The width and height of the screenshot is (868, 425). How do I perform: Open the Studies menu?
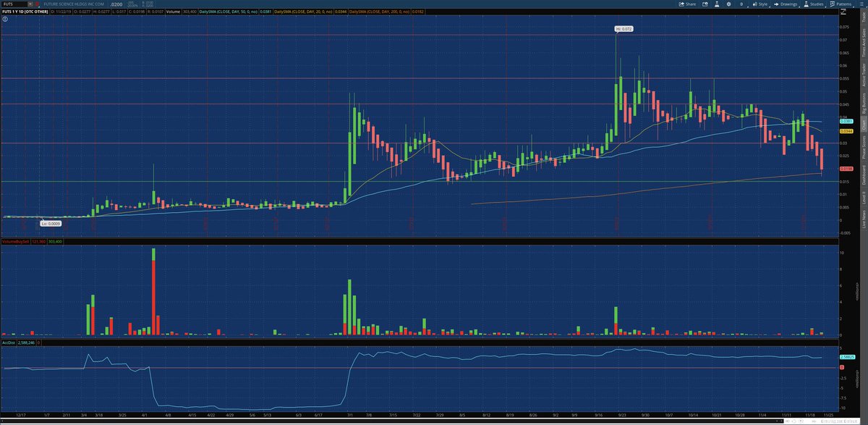(814, 4)
